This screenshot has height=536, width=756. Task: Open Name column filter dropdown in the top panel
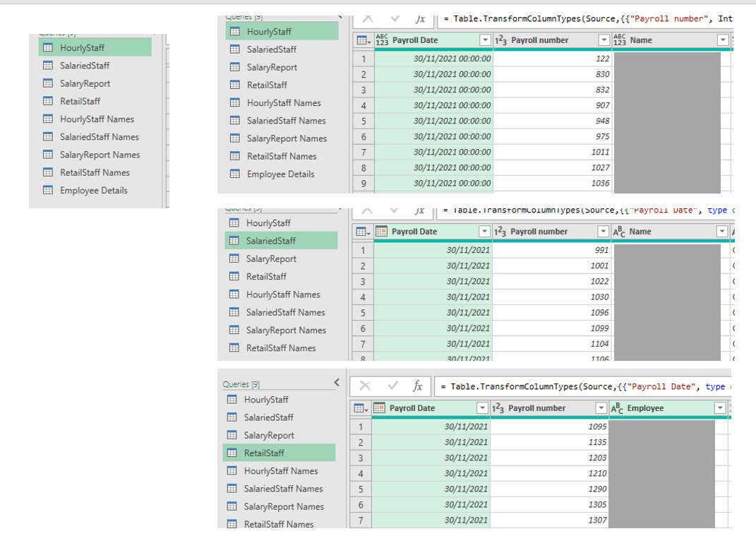pos(723,40)
